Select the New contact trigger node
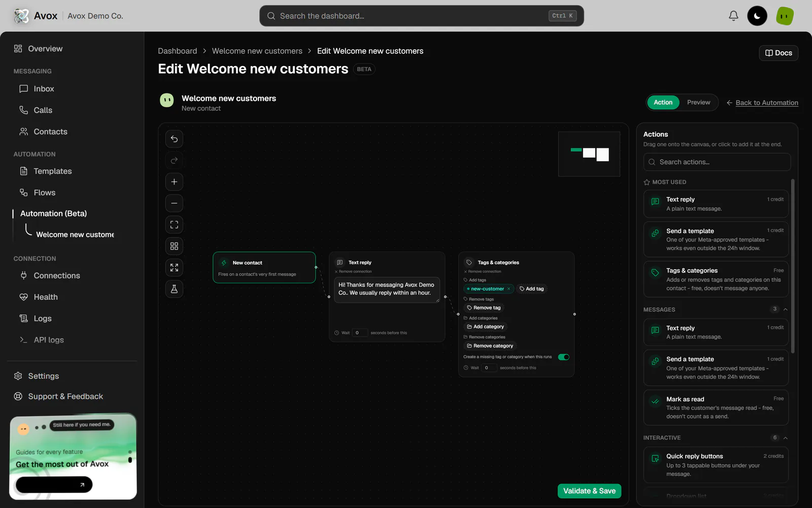 click(264, 268)
